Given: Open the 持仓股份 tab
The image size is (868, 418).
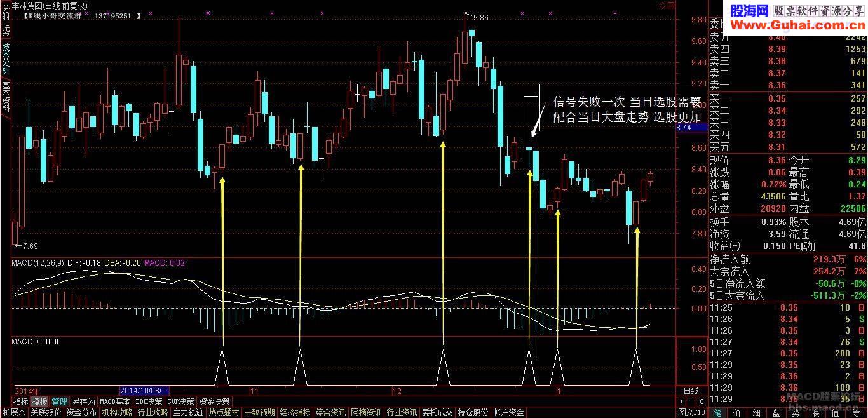Looking at the screenshot, I should click(x=473, y=412).
